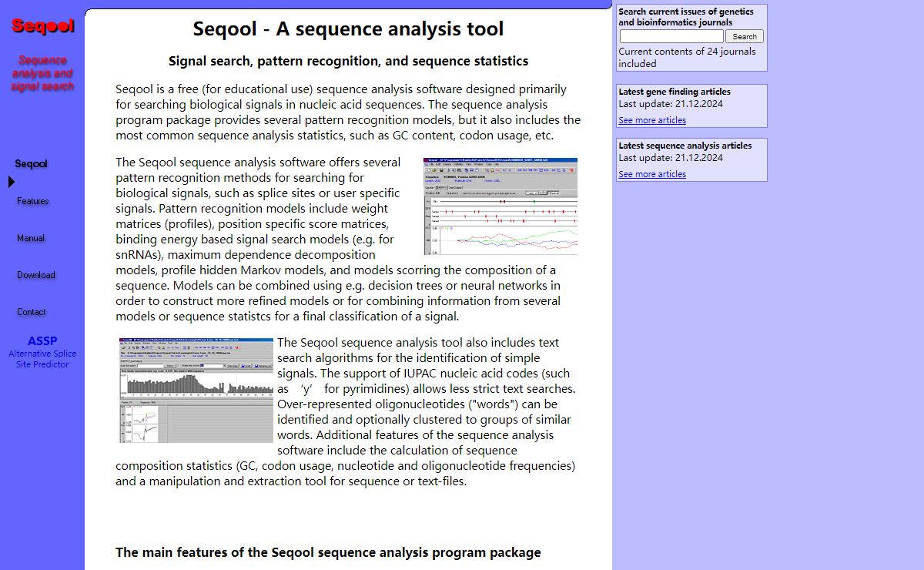This screenshot has width=924, height=570.
Task: Follow the ASSP Alternative Splice Site Predictor link
Action: (42, 352)
